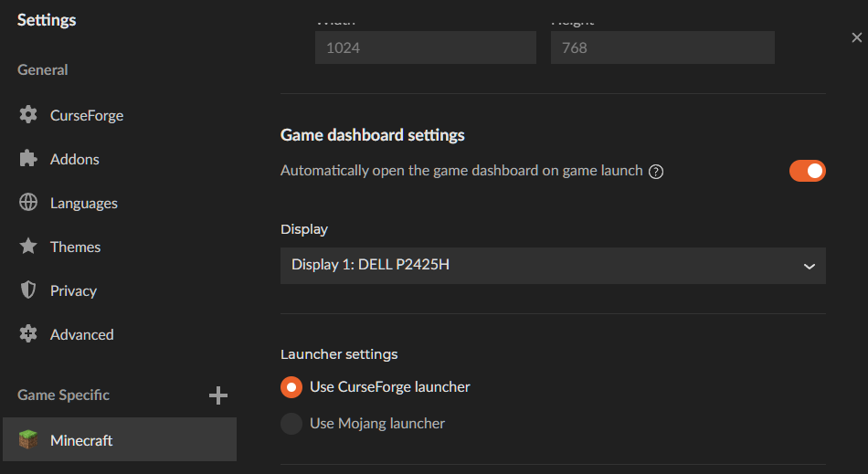Click the Privacy shield icon
This screenshot has width=868, height=474.
point(28,290)
